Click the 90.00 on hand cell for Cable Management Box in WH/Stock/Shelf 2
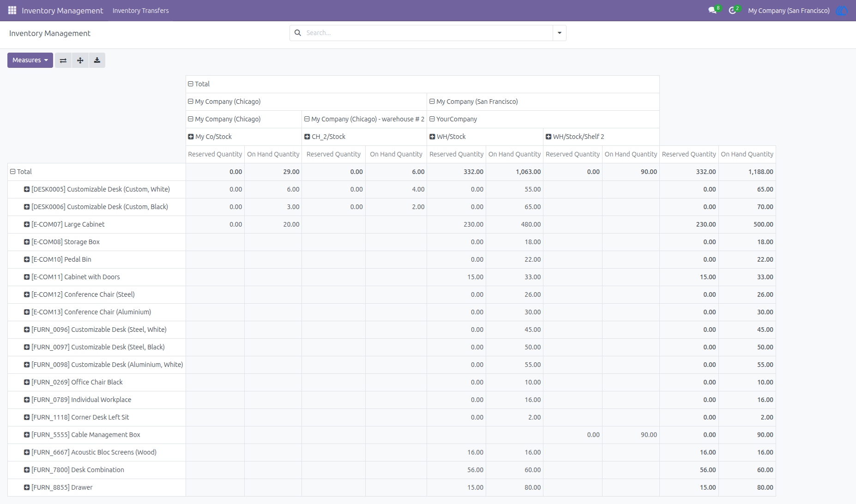Screen dimensions: 856x504 (631, 435)
